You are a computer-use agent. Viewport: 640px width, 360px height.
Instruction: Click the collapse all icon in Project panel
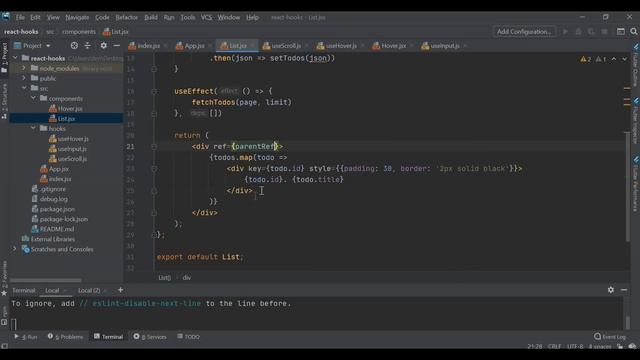pos(87,46)
